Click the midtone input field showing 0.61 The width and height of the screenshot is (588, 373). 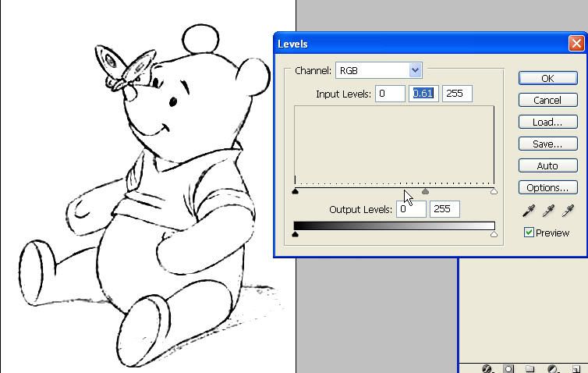tap(423, 94)
